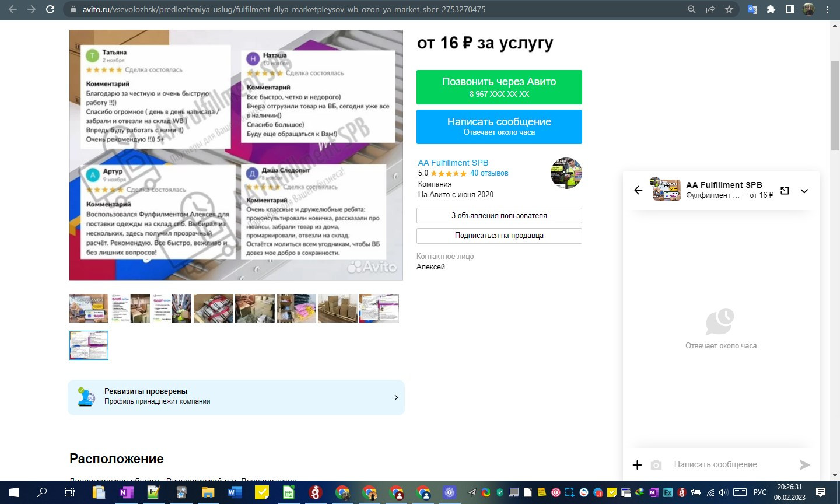
Task: Select second gallery thumbnail
Action: pyautogui.click(x=130, y=309)
